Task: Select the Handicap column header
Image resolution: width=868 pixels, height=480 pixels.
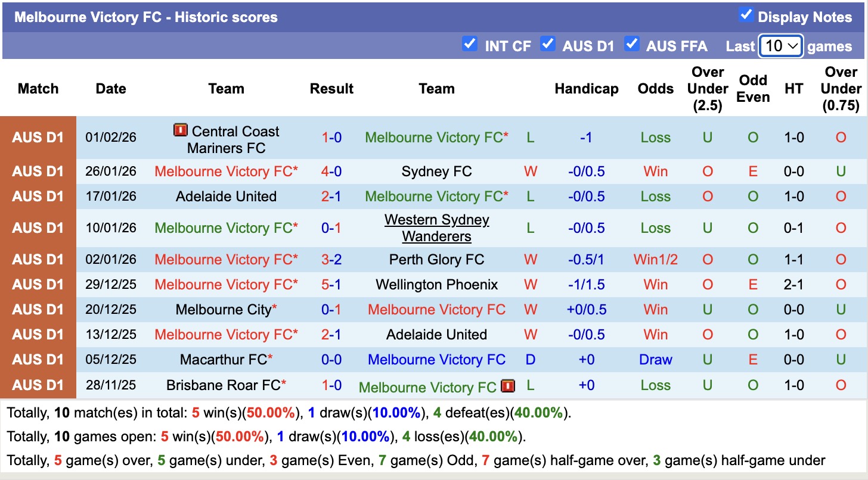Action: tap(587, 88)
